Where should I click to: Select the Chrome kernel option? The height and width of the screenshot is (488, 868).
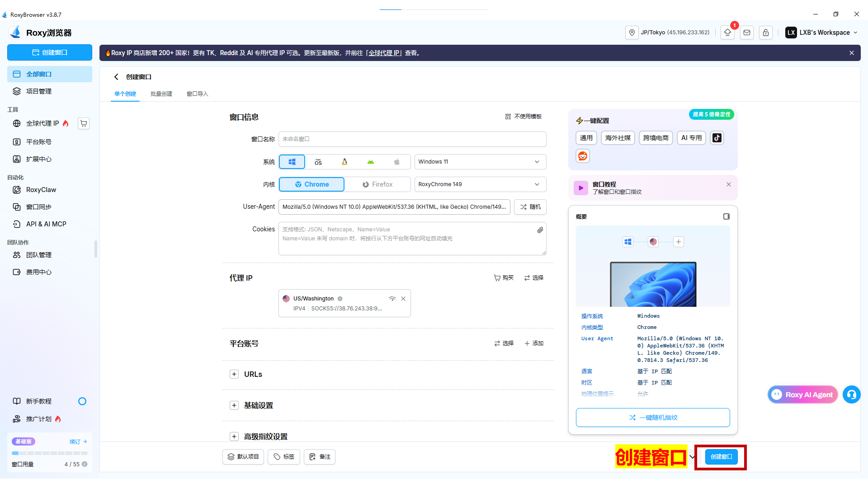(x=312, y=184)
